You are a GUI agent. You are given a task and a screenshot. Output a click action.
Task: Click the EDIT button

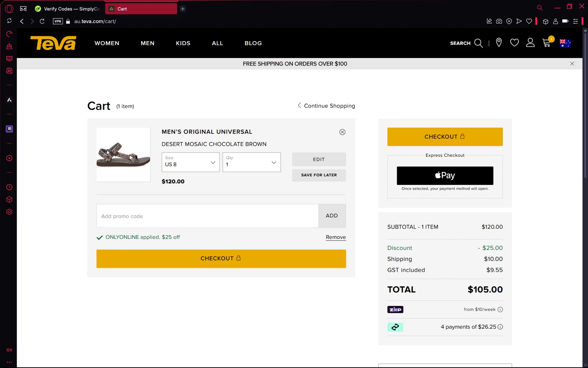(x=319, y=159)
